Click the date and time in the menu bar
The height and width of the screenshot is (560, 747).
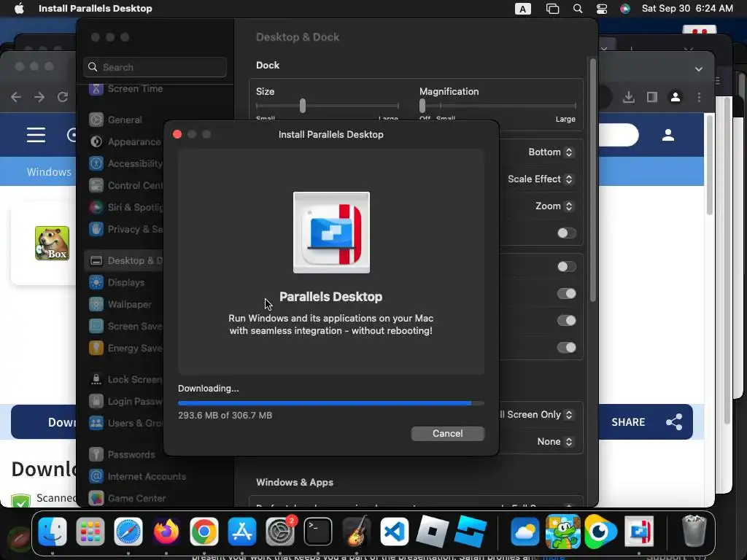coord(687,8)
